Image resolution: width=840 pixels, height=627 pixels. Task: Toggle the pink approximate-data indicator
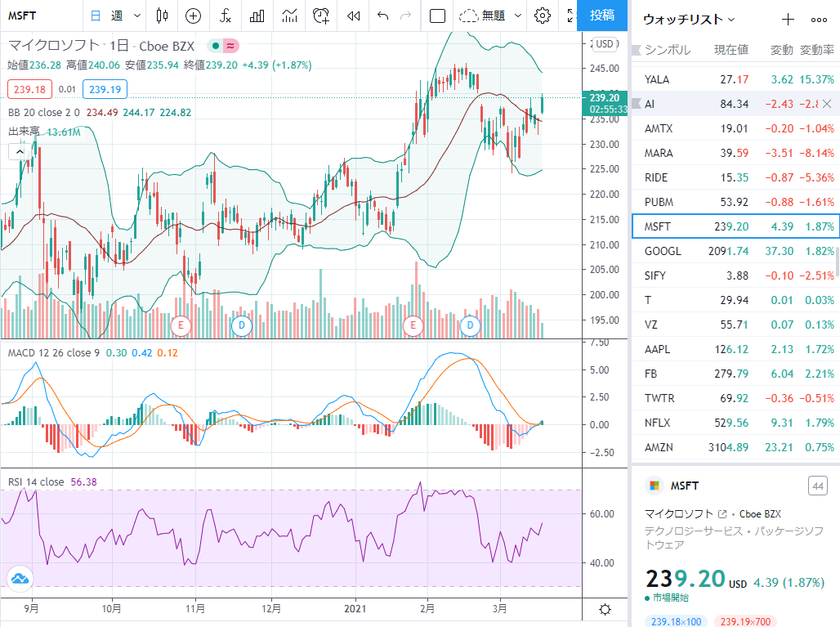(x=230, y=46)
